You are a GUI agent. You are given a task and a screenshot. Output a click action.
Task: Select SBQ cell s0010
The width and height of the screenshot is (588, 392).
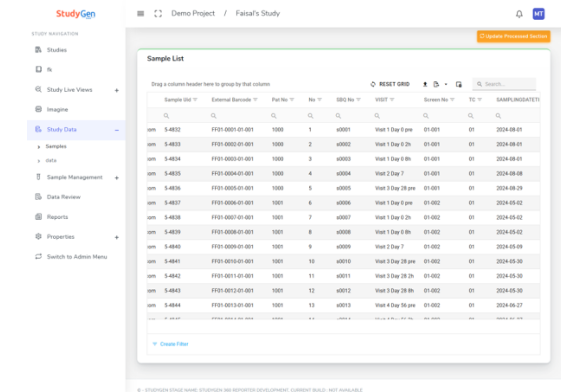click(x=343, y=262)
